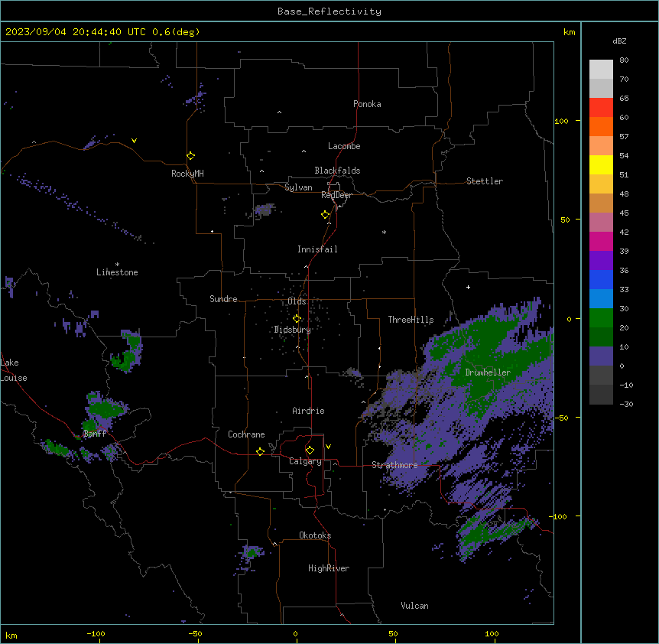Click the 100 tick on vertical axis
Image resolution: width=659 pixels, height=644 pixels.
point(561,121)
